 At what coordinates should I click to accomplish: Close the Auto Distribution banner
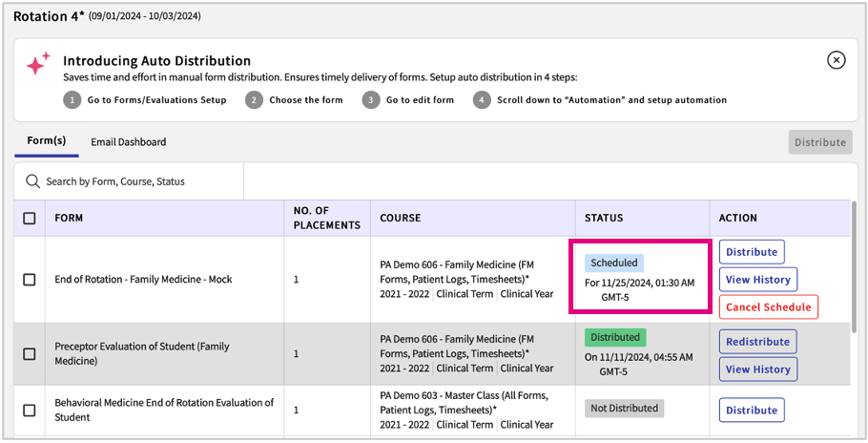click(x=836, y=60)
